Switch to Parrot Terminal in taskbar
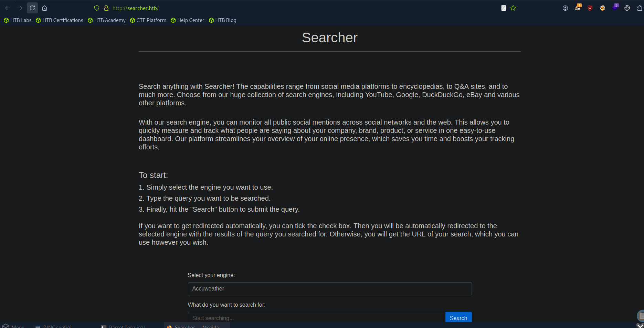This screenshot has width=644, height=328. [x=123, y=326]
